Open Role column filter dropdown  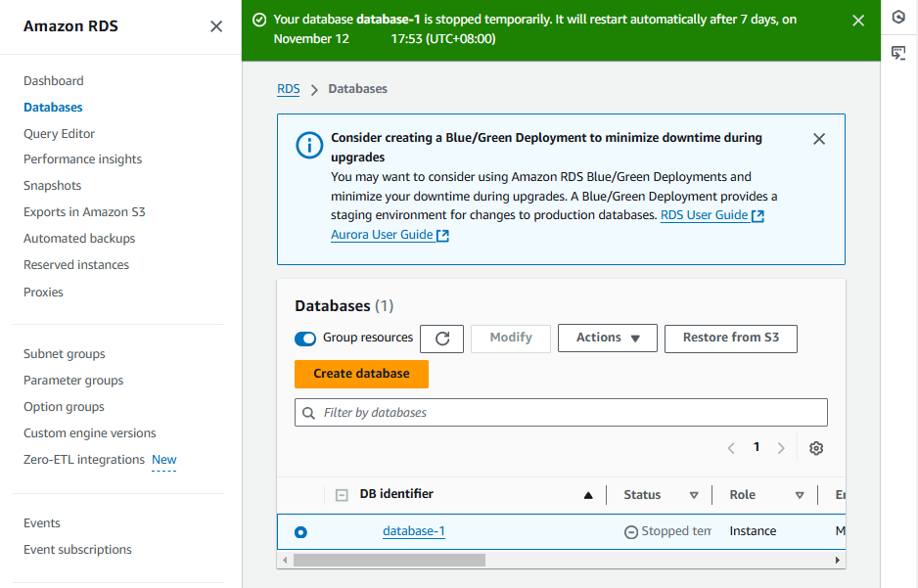[x=800, y=495]
